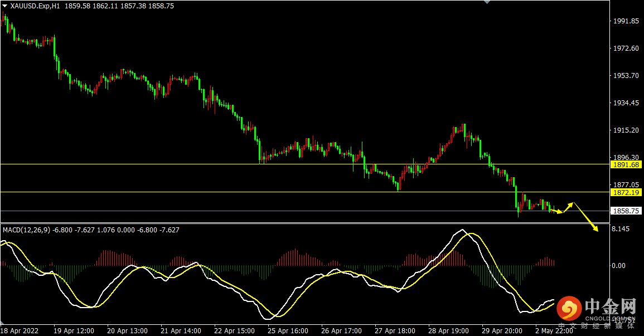Image resolution: width=644 pixels, height=336 pixels.
Task: Select MACD scale value 8.145
Action: pos(621,229)
